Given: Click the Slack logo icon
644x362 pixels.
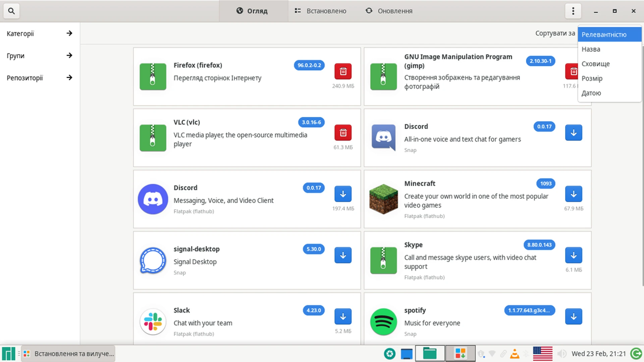Looking at the screenshot, I should 153,322.
